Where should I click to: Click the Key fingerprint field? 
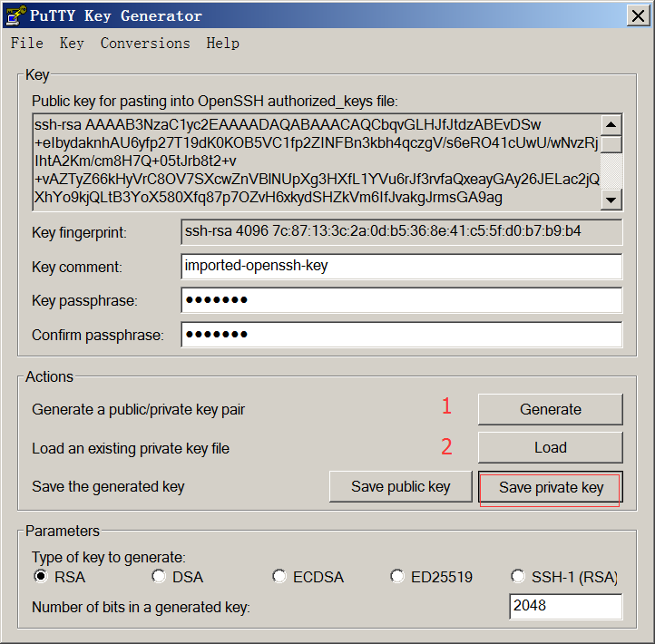click(x=402, y=232)
